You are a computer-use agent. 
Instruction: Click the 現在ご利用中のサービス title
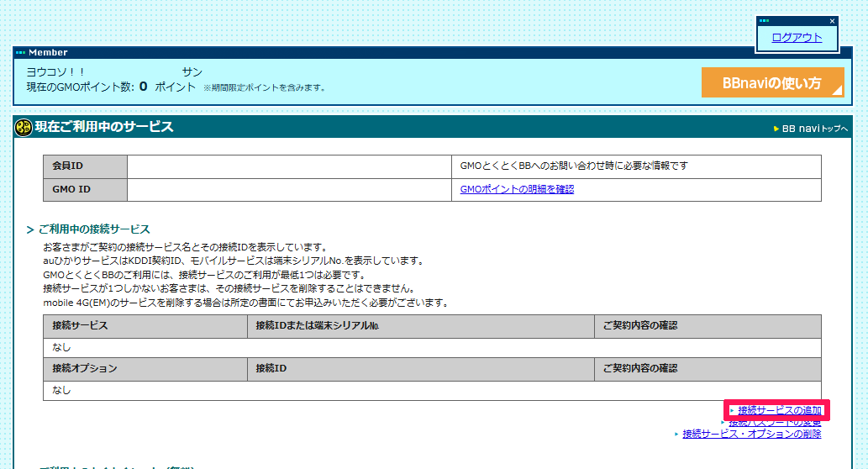(104, 127)
